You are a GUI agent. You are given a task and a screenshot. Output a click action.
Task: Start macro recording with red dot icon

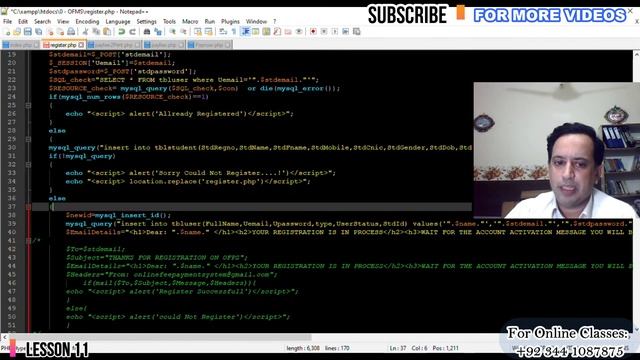(313, 31)
